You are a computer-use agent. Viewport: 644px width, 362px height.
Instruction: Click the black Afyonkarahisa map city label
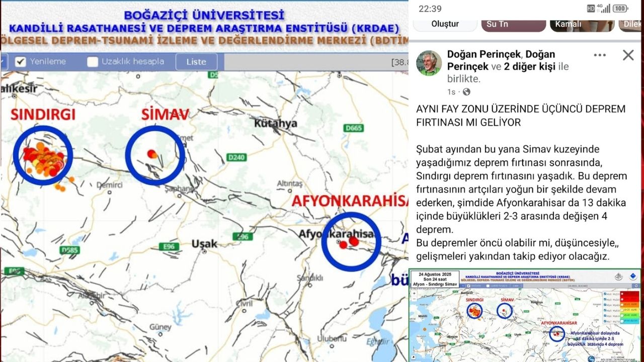[x=336, y=234]
